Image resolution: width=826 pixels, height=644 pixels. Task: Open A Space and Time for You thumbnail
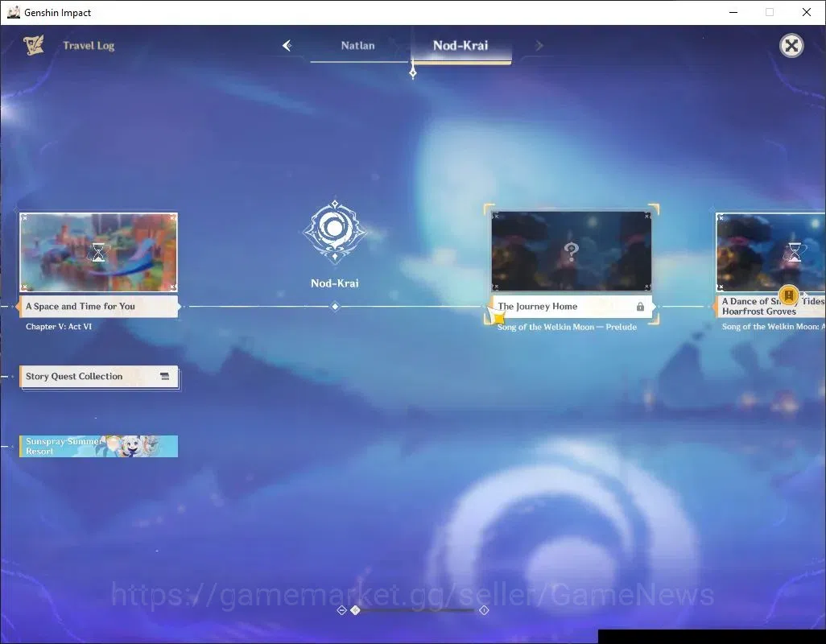point(98,252)
